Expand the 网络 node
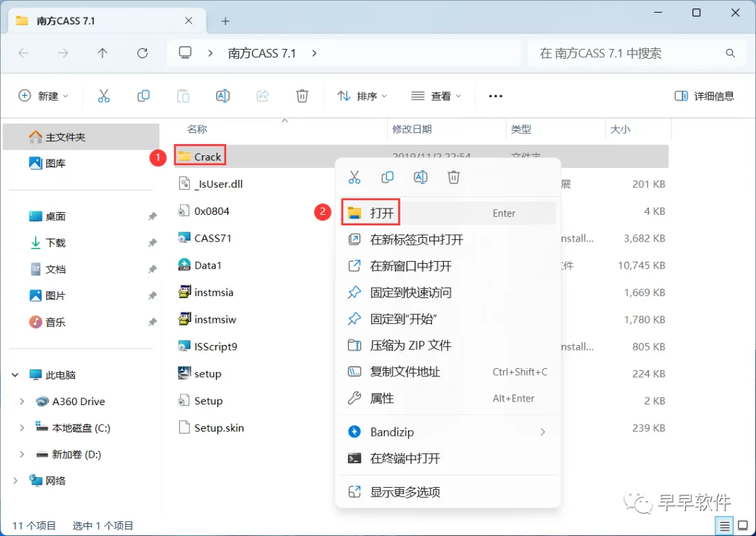Image resolution: width=756 pixels, height=536 pixels. [15, 481]
